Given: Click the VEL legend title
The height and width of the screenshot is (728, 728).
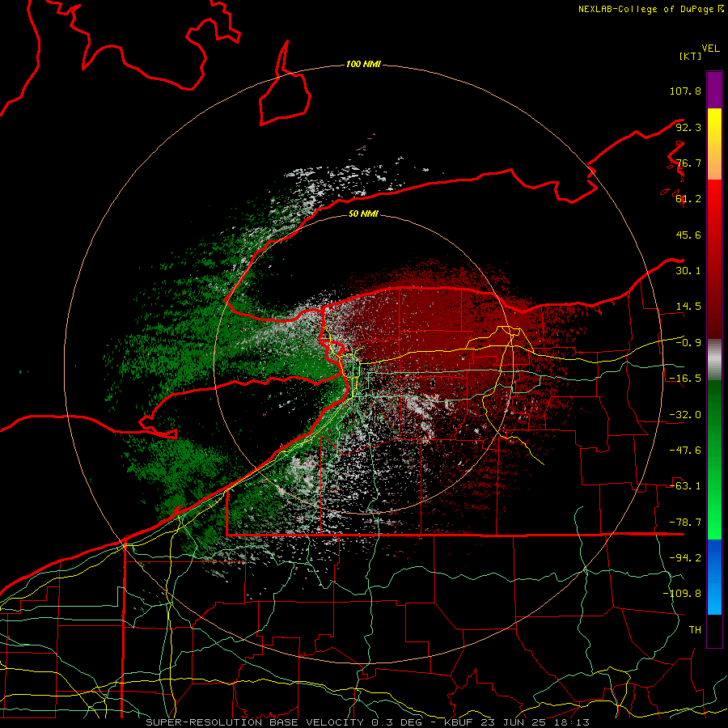Looking at the screenshot, I should click(710, 49).
